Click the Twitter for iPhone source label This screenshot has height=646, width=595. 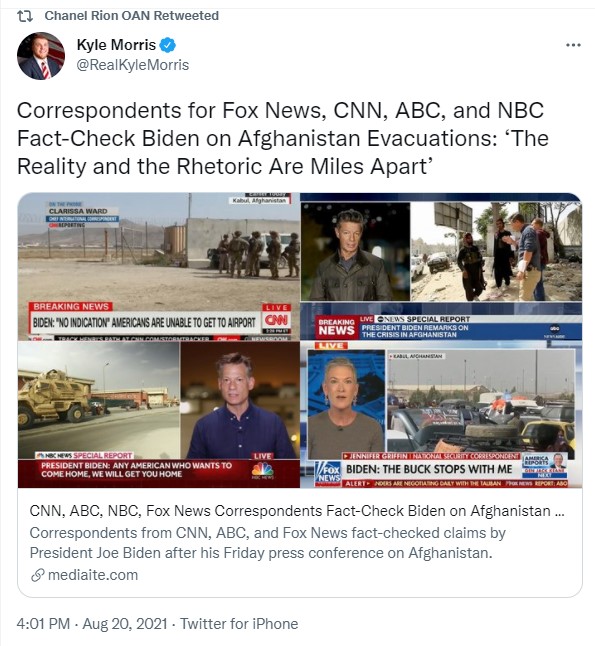[x=239, y=623]
